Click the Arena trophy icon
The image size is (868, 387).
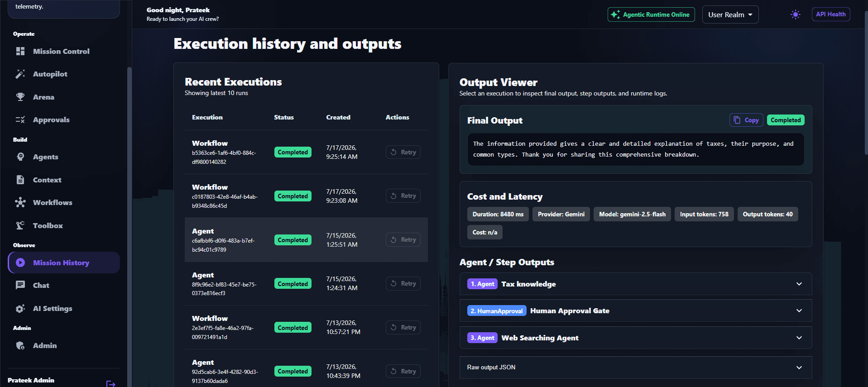click(20, 97)
